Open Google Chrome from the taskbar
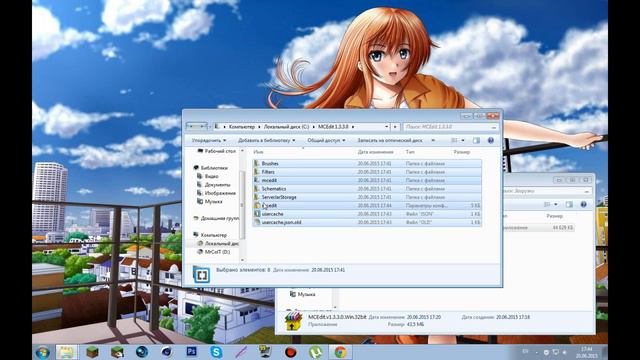 tap(340, 352)
